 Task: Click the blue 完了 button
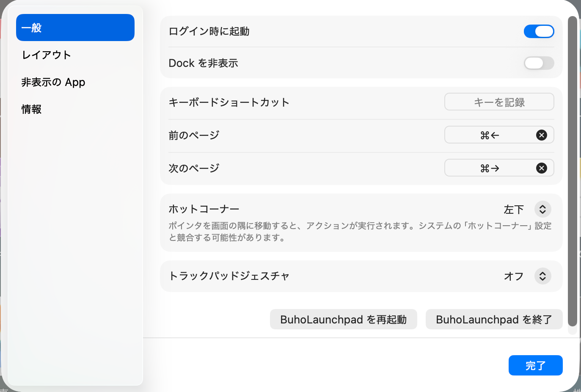[x=535, y=365]
